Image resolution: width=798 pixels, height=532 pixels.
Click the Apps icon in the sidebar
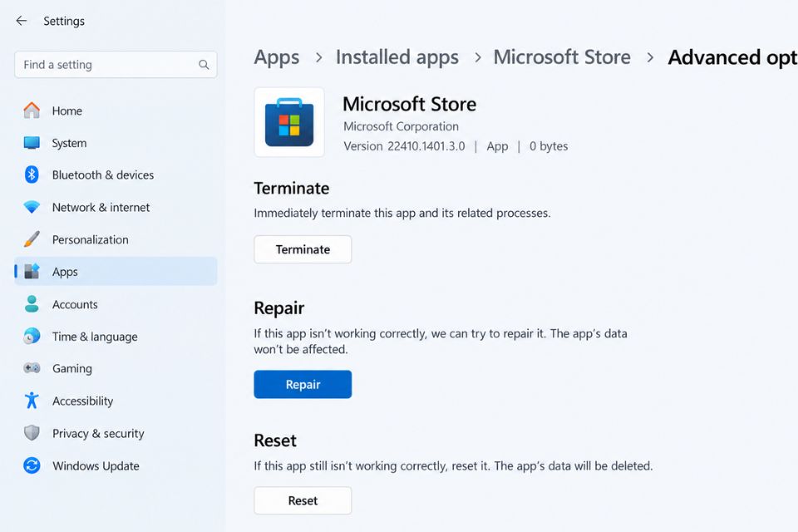[32, 271]
